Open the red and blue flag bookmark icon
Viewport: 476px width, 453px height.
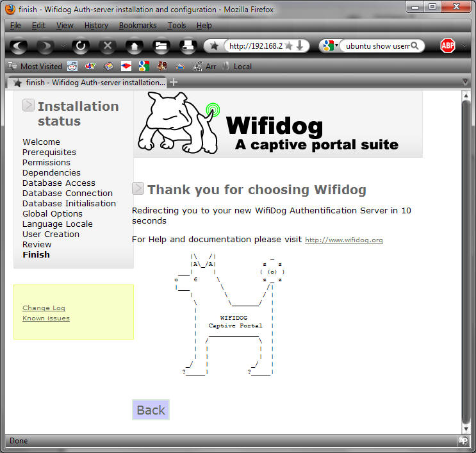pos(126,66)
